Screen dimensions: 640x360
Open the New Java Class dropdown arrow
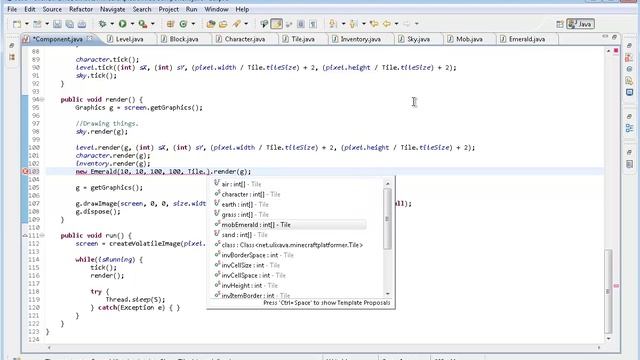click(x=193, y=24)
